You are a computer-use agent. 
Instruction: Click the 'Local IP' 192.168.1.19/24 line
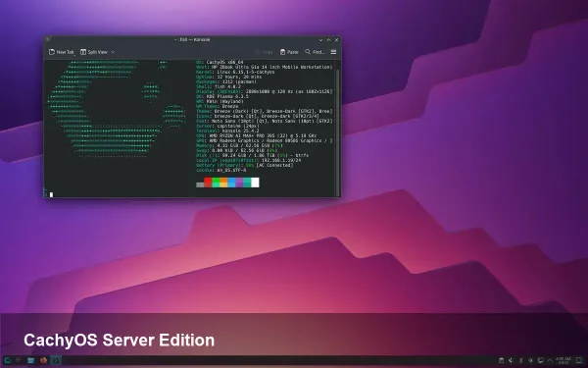(248, 160)
